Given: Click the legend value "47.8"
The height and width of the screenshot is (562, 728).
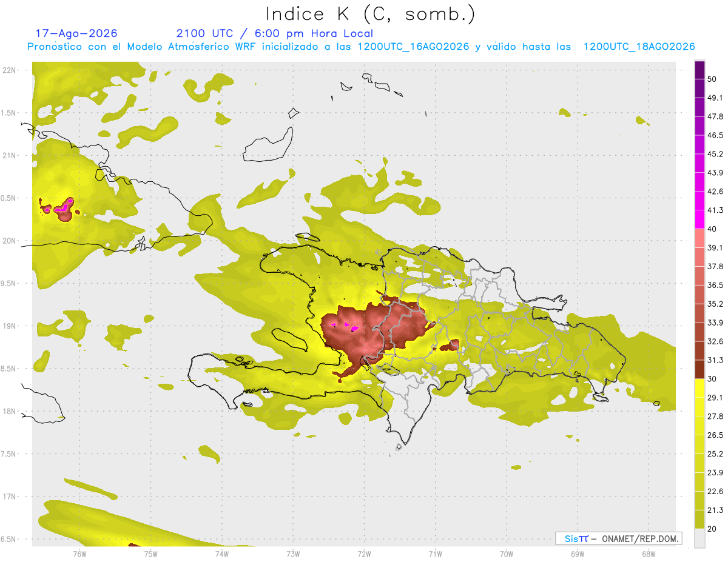Looking at the screenshot, I should tap(715, 116).
